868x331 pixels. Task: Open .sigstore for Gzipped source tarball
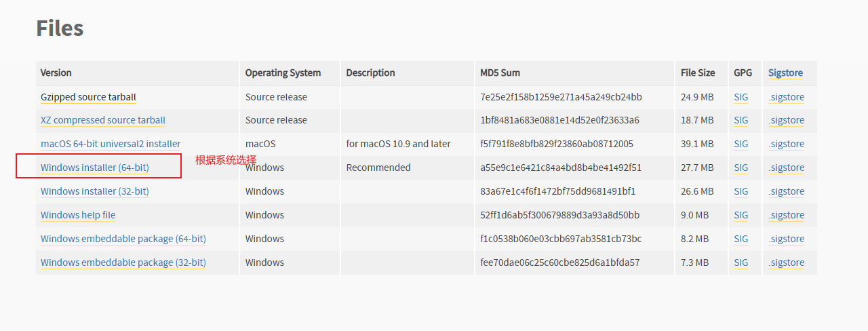[787, 97]
